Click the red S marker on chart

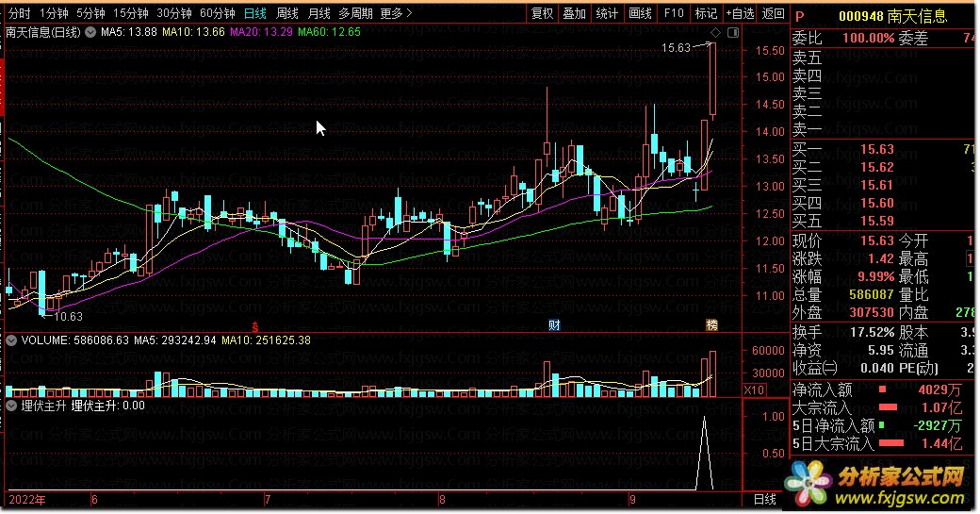(x=255, y=326)
